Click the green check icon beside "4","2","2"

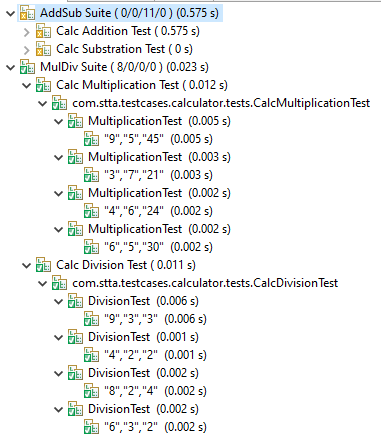[91, 355]
